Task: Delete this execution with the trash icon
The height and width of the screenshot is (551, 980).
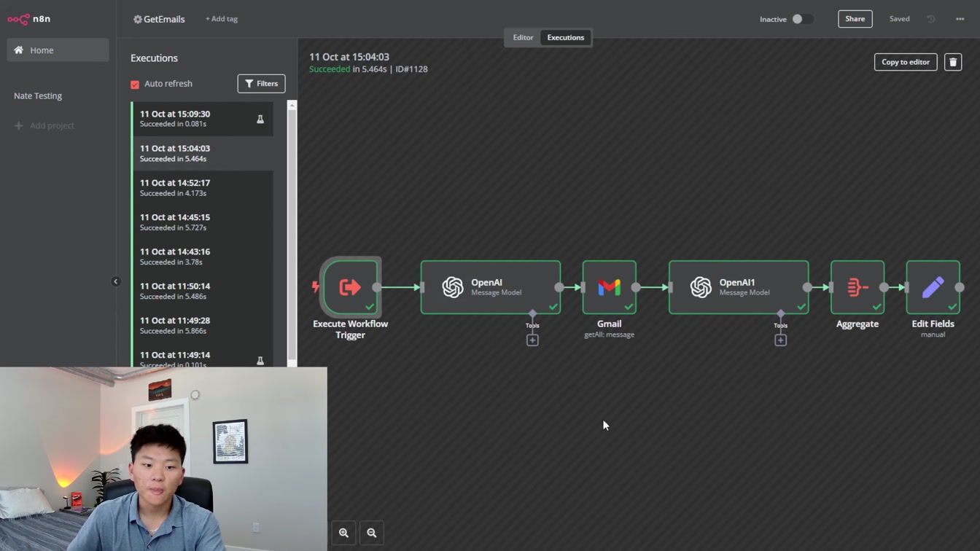Action: click(x=953, y=62)
